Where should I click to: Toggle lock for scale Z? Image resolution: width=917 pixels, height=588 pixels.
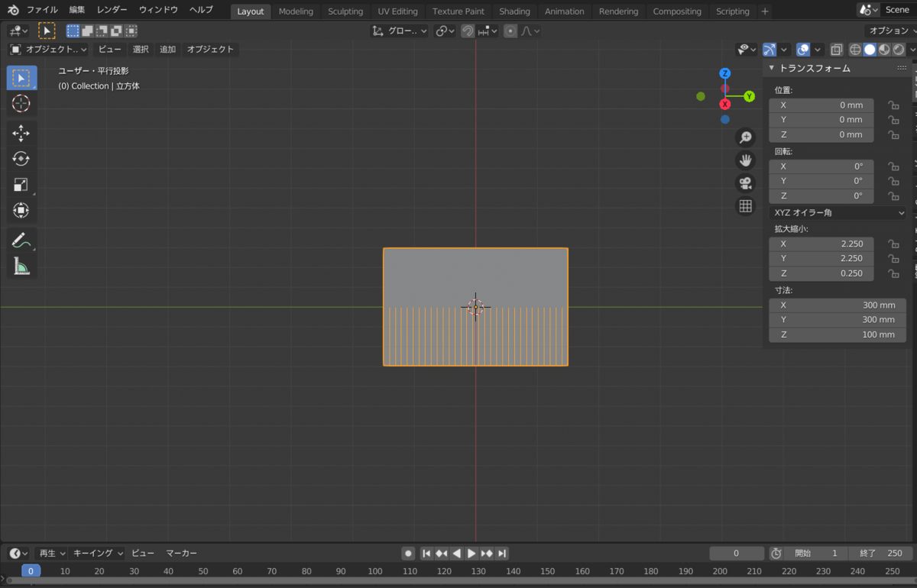pyautogui.click(x=893, y=273)
